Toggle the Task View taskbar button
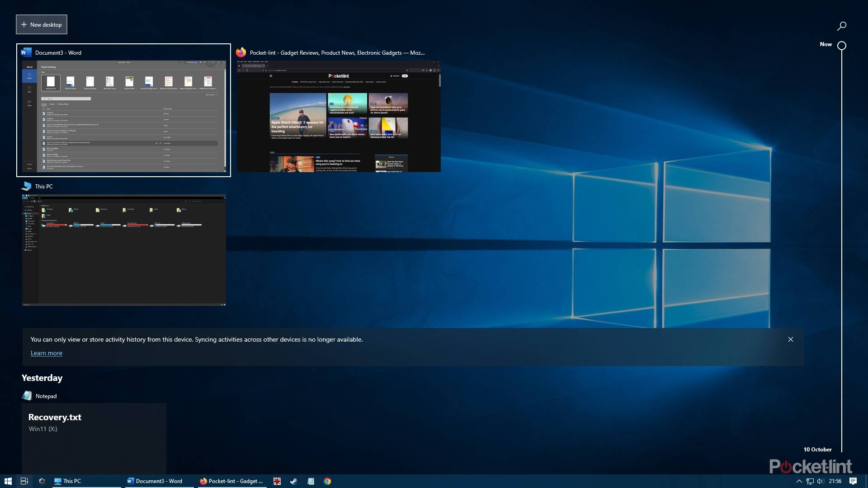This screenshot has width=868, height=488. click(24, 481)
